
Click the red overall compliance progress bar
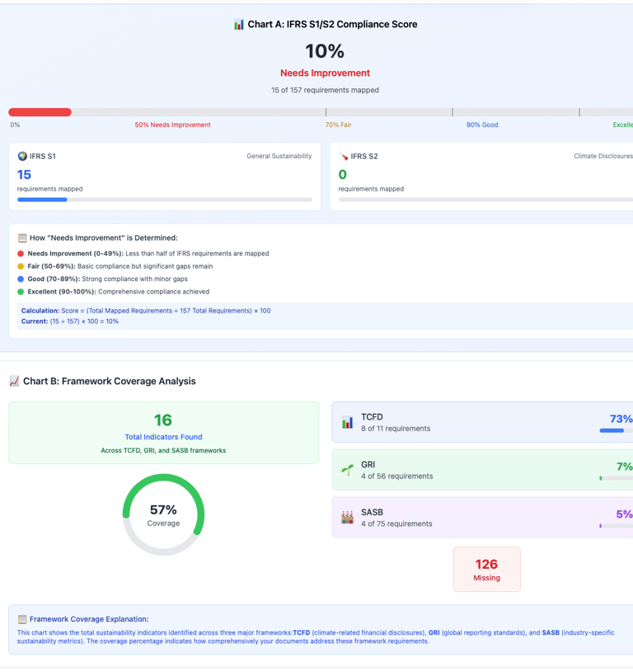pos(40,112)
